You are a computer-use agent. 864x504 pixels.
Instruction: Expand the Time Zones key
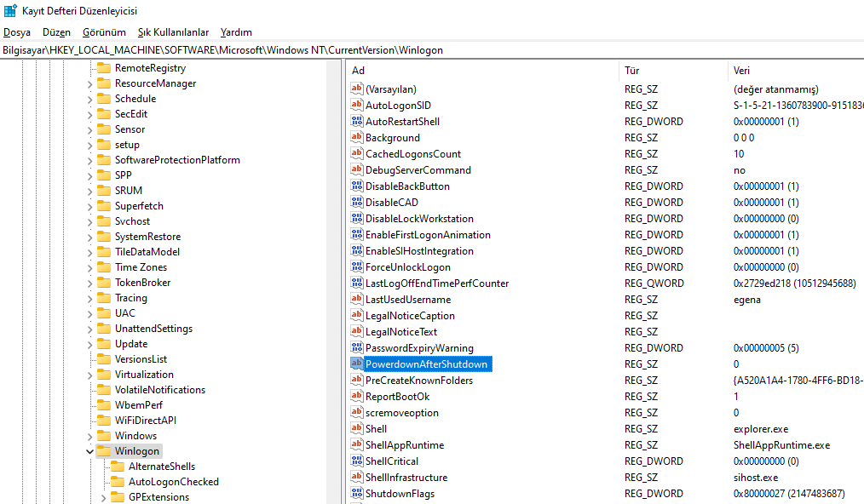[89, 267]
